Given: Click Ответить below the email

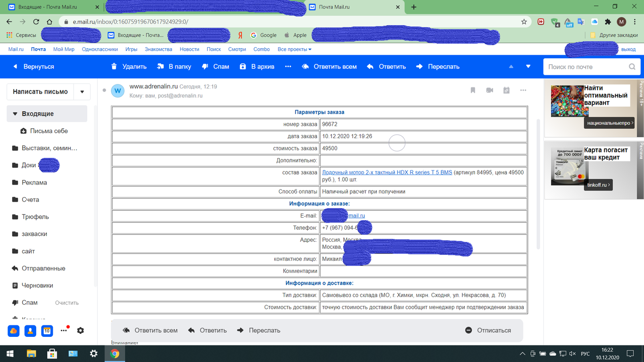Looking at the screenshot, I should 207,330.
